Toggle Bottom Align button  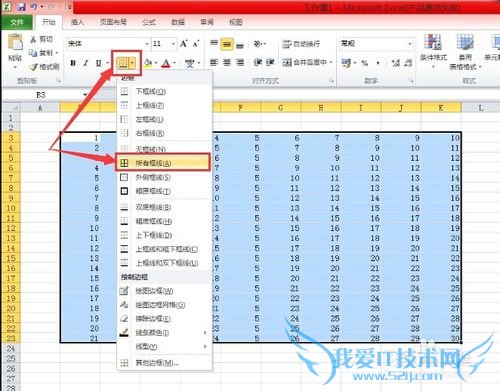[x=240, y=44]
